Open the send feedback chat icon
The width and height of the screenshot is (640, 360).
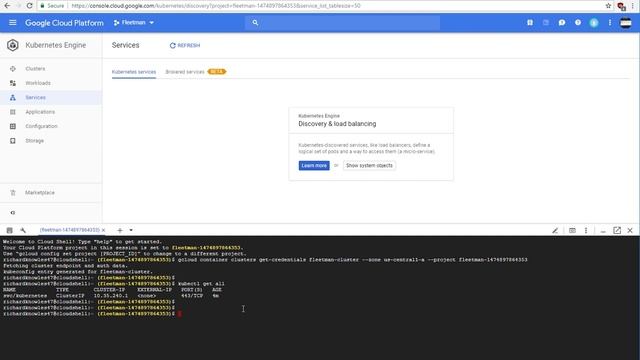tap(562, 22)
